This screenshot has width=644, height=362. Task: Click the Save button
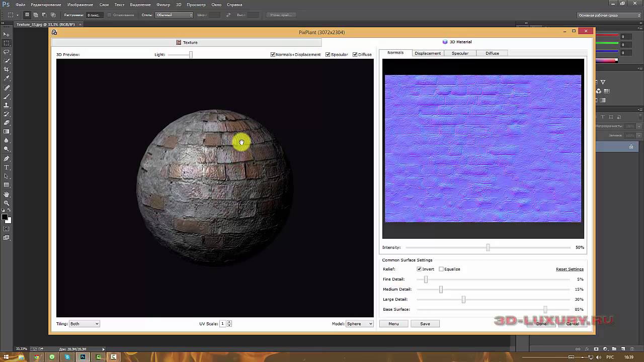[425, 324]
